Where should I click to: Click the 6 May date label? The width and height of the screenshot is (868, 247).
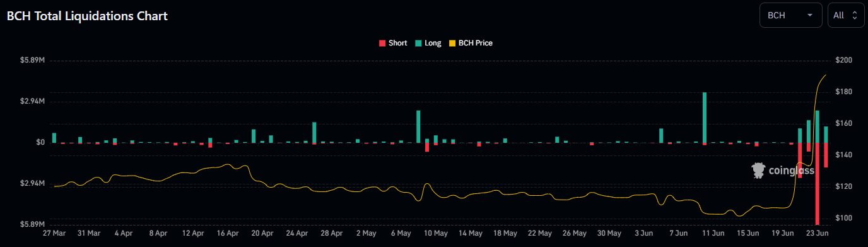401,233
